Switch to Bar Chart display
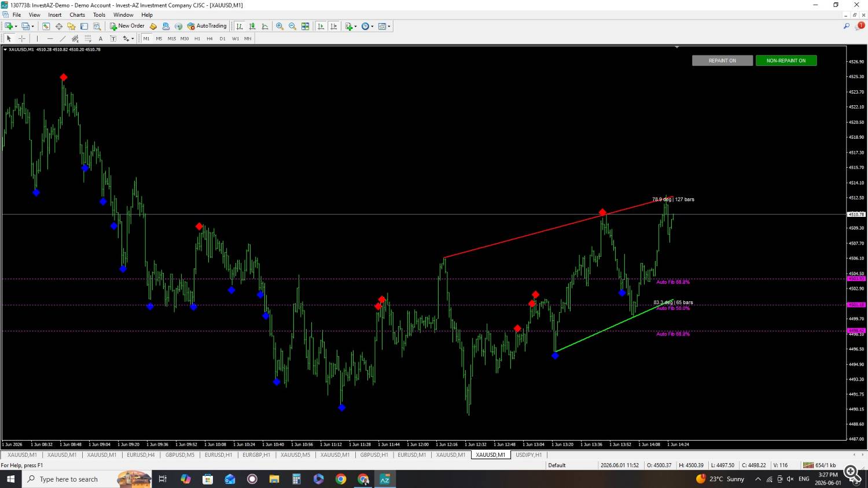Screen dimensions: 868x488 click(x=240, y=26)
